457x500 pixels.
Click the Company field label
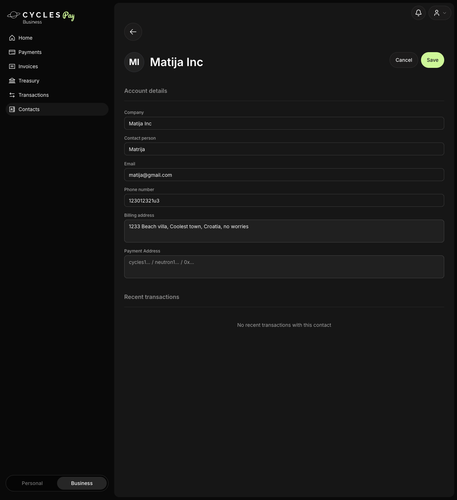tap(134, 112)
